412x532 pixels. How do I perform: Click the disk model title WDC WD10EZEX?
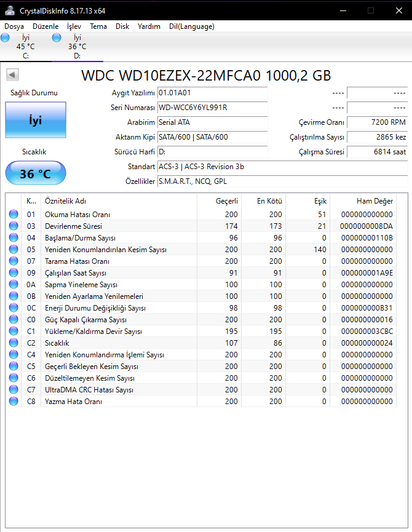206,75
